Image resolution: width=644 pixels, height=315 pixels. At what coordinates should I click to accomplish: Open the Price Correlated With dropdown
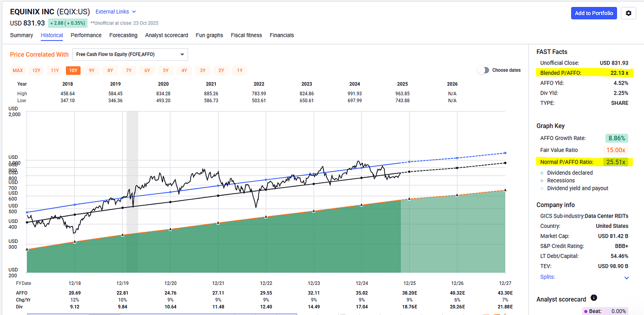[130, 54]
